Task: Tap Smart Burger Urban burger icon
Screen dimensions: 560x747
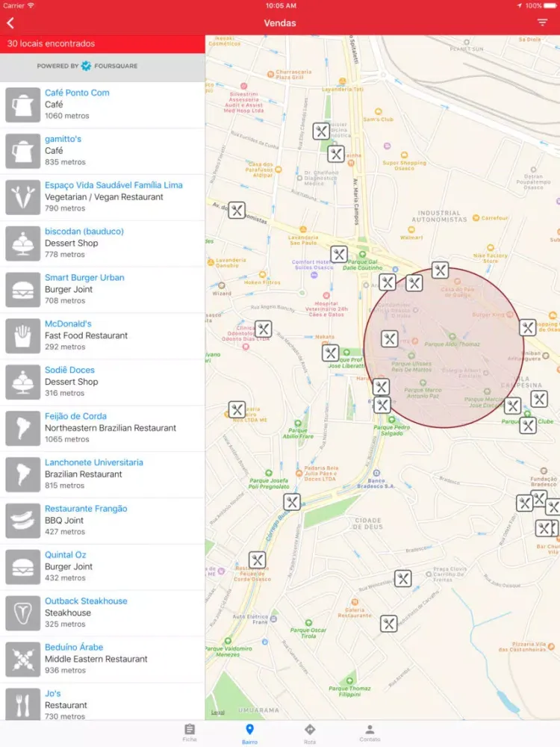Action: point(23,290)
